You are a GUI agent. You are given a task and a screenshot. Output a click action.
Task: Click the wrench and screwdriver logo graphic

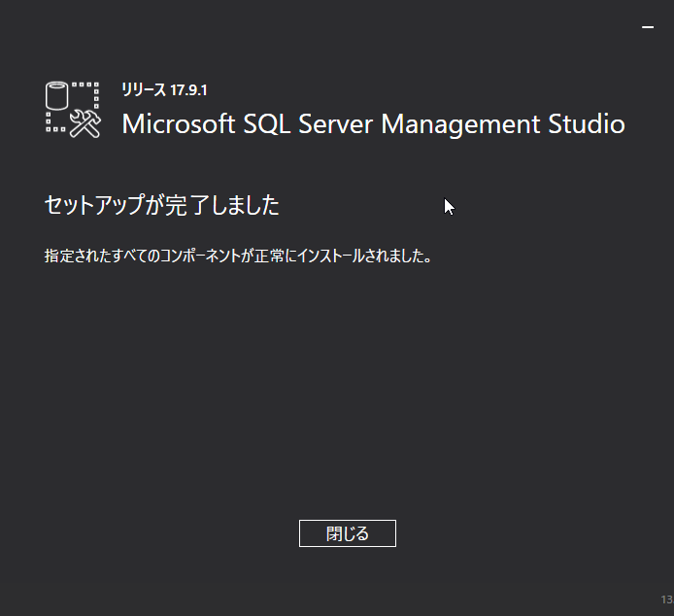tap(85, 122)
